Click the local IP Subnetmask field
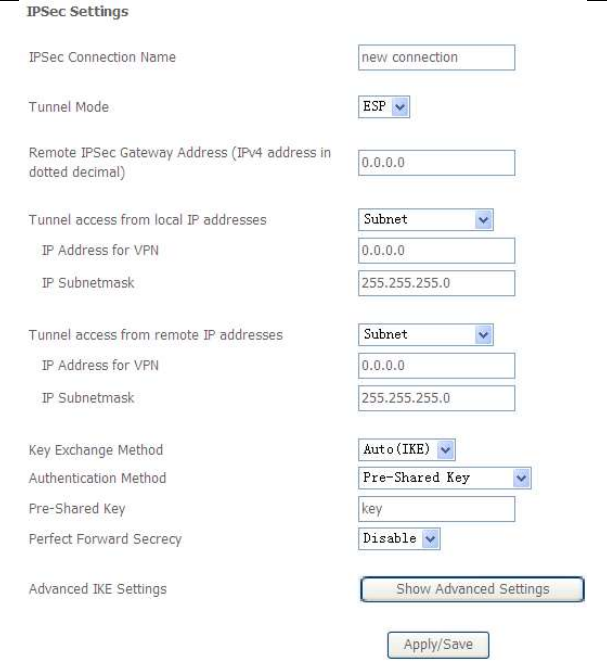 (435, 281)
